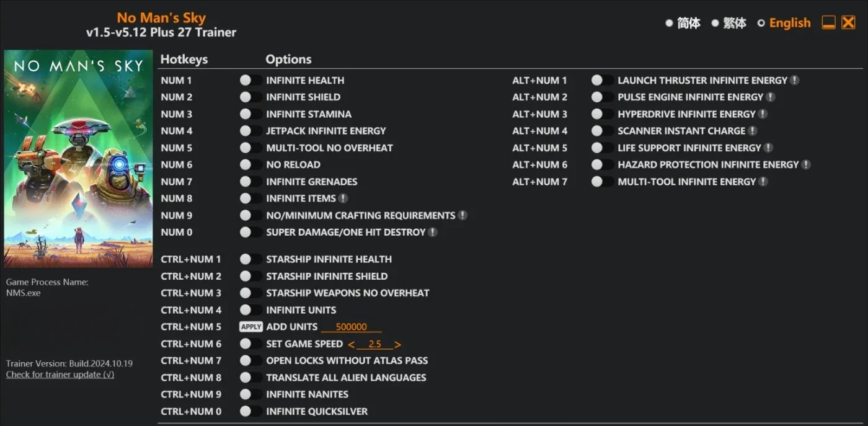Click the Hotkeys column header
The width and height of the screenshot is (868, 426).
[184, 60]
